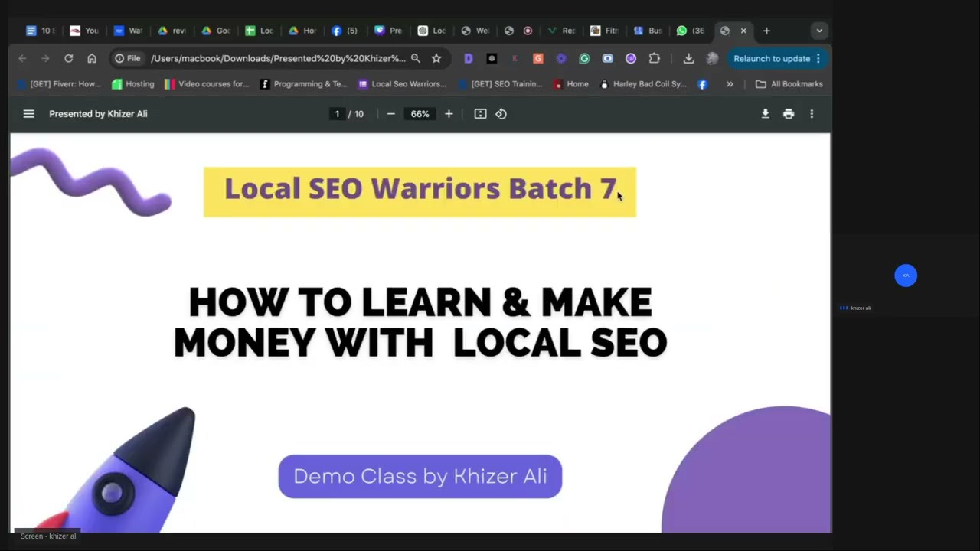Switch to the '10 S' docs tab
The height and width of the screenshot is (551, 980).
40,31
